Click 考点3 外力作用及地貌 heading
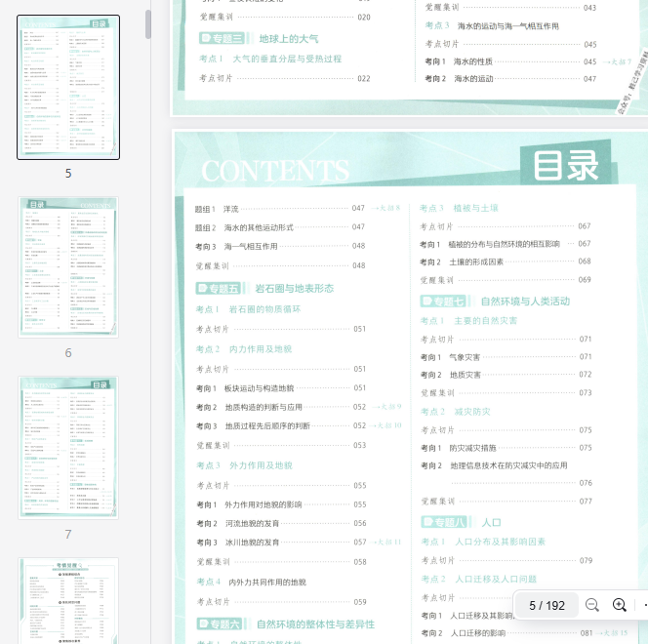The image size is (648, 644). pos(244,465)
